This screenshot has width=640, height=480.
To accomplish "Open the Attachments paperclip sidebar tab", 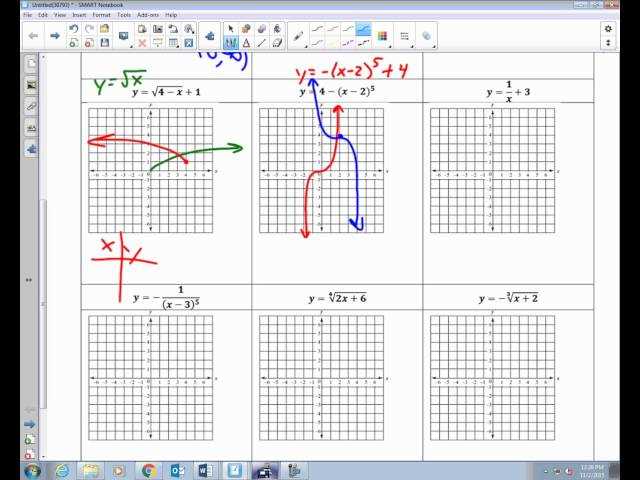I will click(x=31, y=107).
